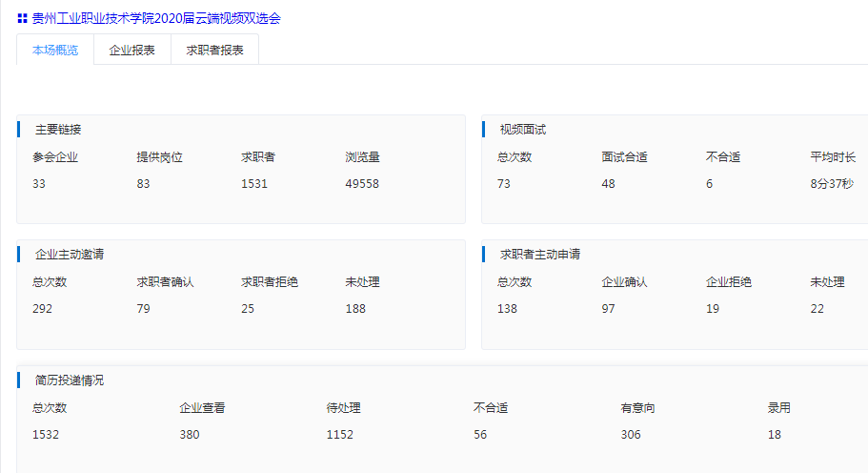
Task: Open the 企业报表 tab
Action: 132,51
